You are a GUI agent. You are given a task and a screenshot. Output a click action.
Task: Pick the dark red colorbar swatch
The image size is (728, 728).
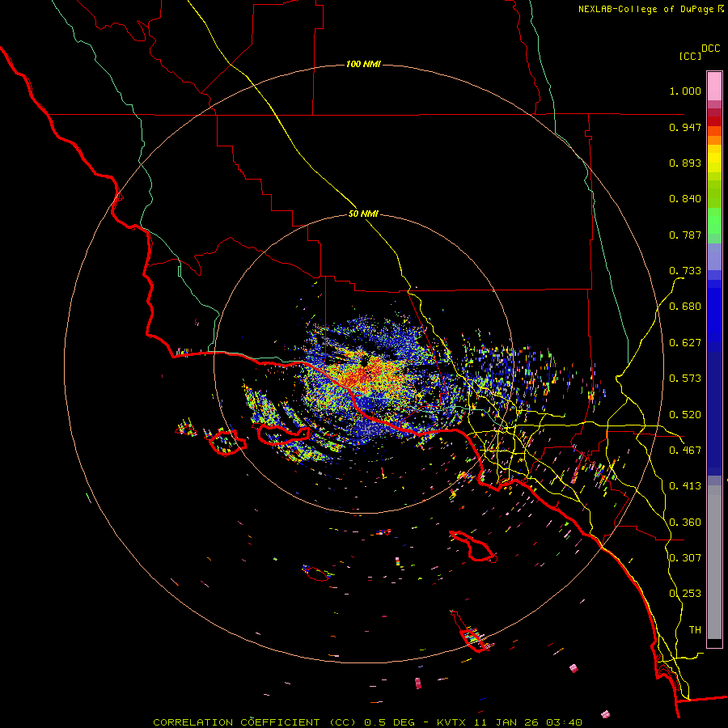(x=714, y=121)
